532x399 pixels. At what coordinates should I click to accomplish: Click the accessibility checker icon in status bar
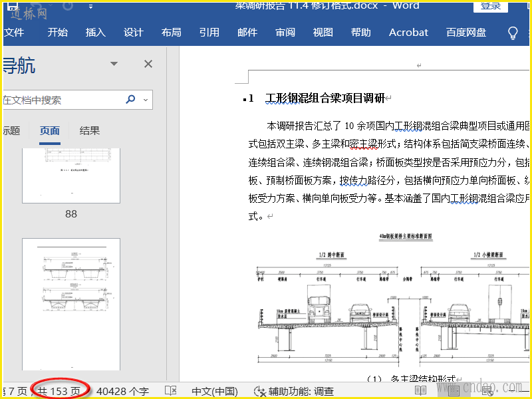(x=260, y=391)
